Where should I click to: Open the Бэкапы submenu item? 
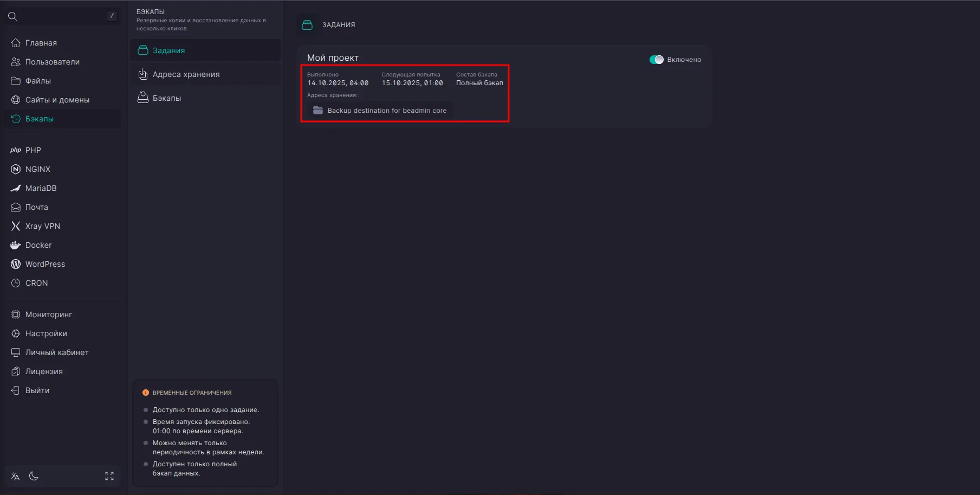tap(166, 98)
